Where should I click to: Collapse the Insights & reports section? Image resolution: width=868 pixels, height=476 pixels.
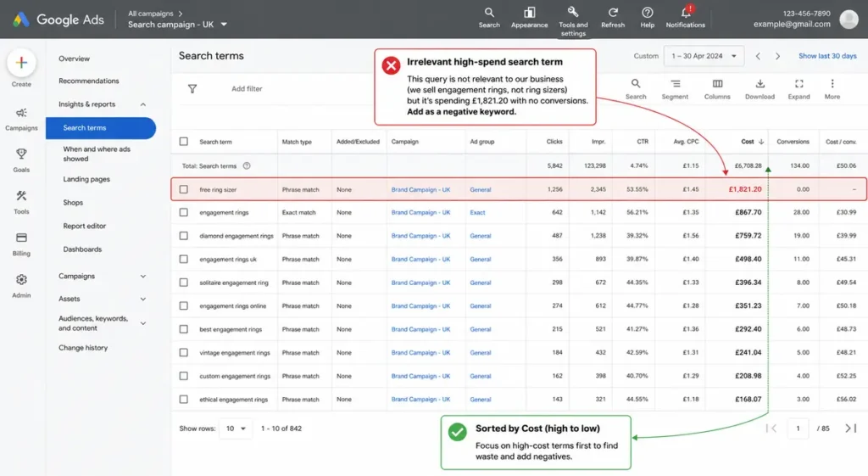(142, 104)
